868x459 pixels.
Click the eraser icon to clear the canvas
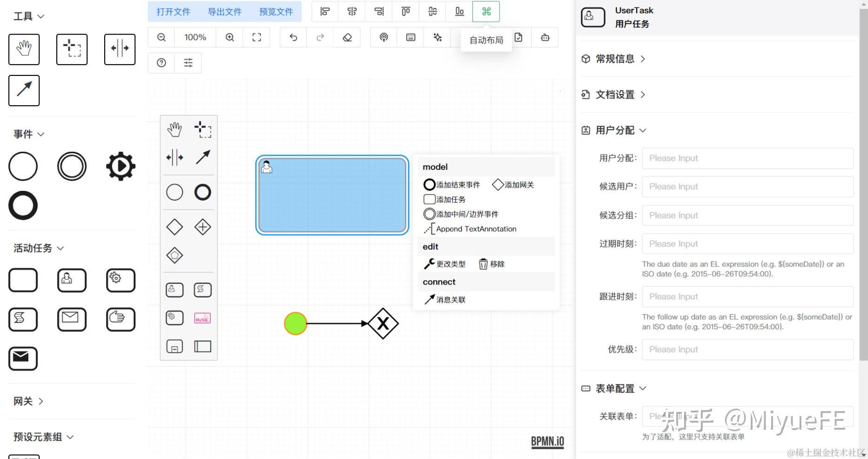coord(347,37)
